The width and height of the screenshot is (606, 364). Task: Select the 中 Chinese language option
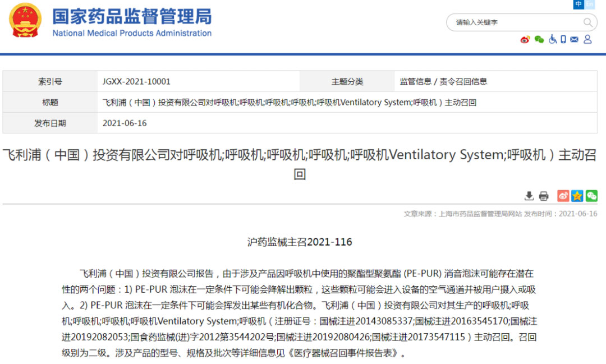579,4
